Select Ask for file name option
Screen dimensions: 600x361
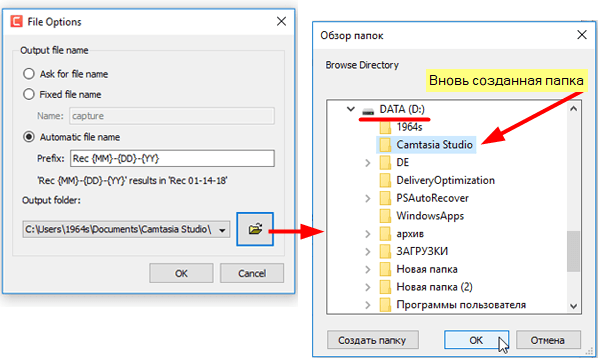pyautogui.click(x=29, y=74)
